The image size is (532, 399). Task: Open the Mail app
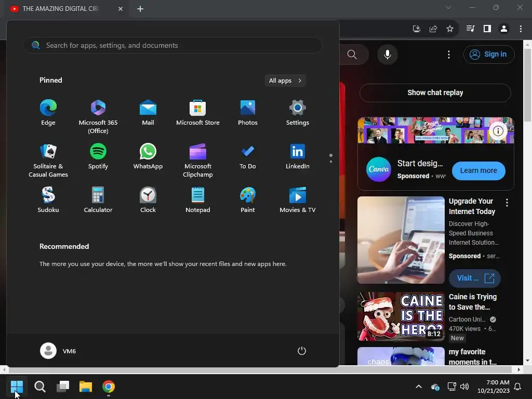[x=148, y=113]
